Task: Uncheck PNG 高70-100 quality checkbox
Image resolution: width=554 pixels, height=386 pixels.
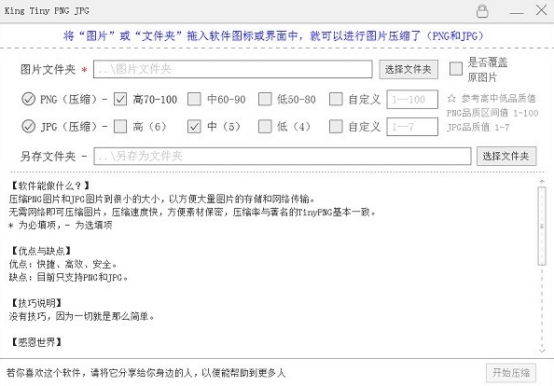Action: click(x=120, y=99)
